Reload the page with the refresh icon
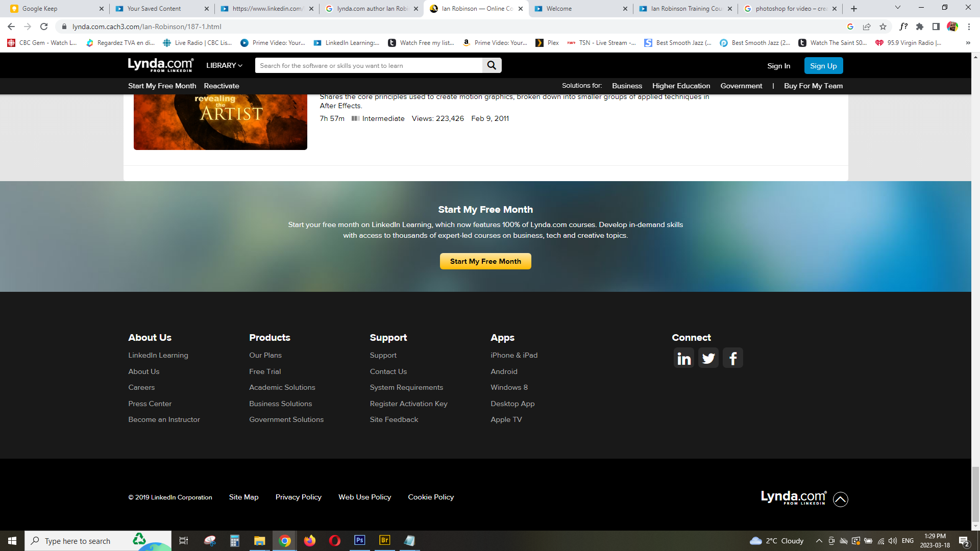 pos(44,27)
